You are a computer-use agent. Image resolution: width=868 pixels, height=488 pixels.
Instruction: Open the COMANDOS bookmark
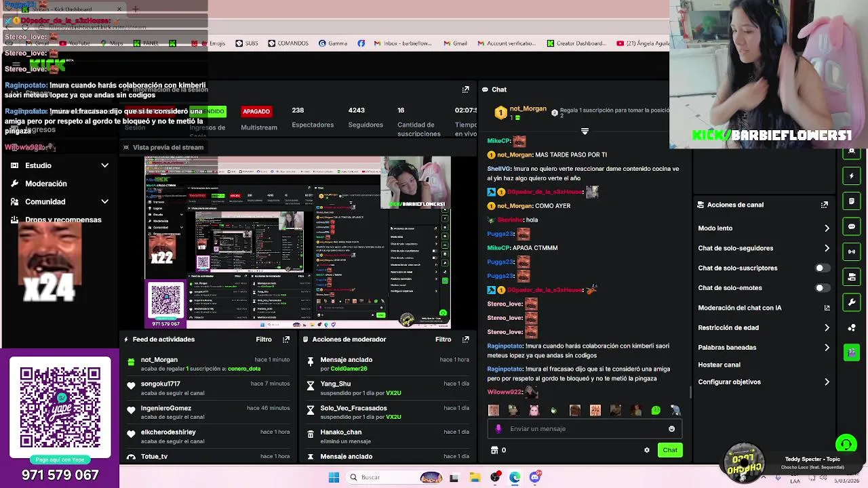[x=288, y=43]
